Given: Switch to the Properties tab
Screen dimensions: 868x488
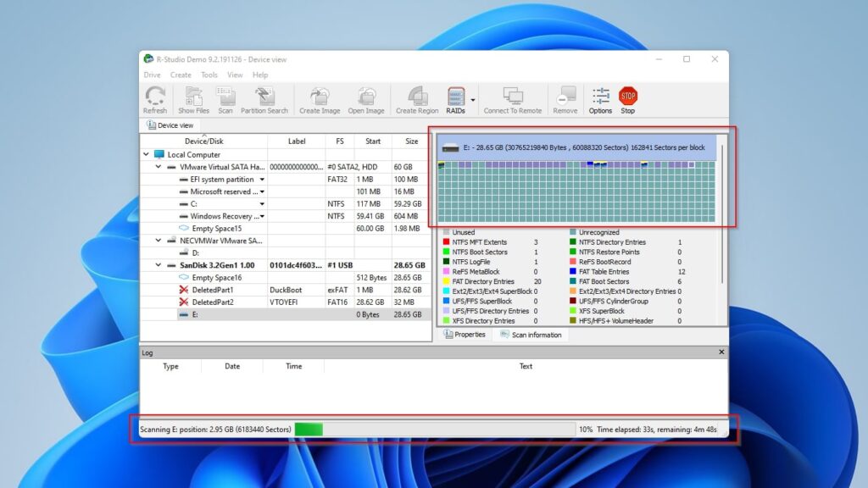Looking at the screenshot, I should (x=465, y=335).
